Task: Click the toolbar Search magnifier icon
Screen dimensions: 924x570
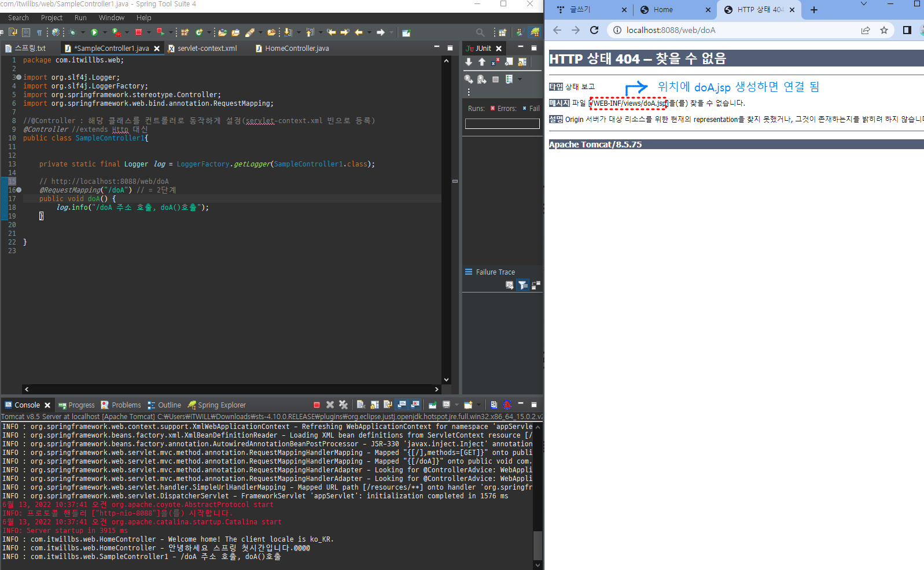Action: pos(480,32)
